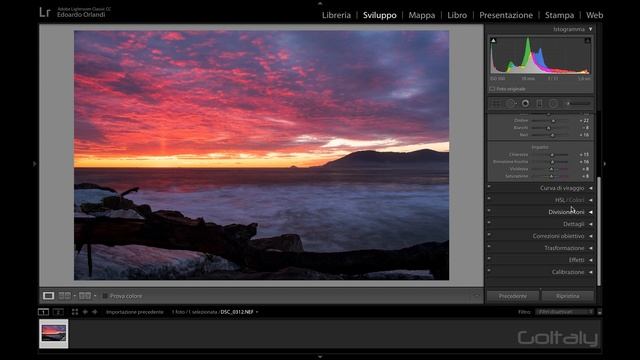Open the Before/After view options arrow
Viewport: 640px width, 360px height.
tap(75, 296)
